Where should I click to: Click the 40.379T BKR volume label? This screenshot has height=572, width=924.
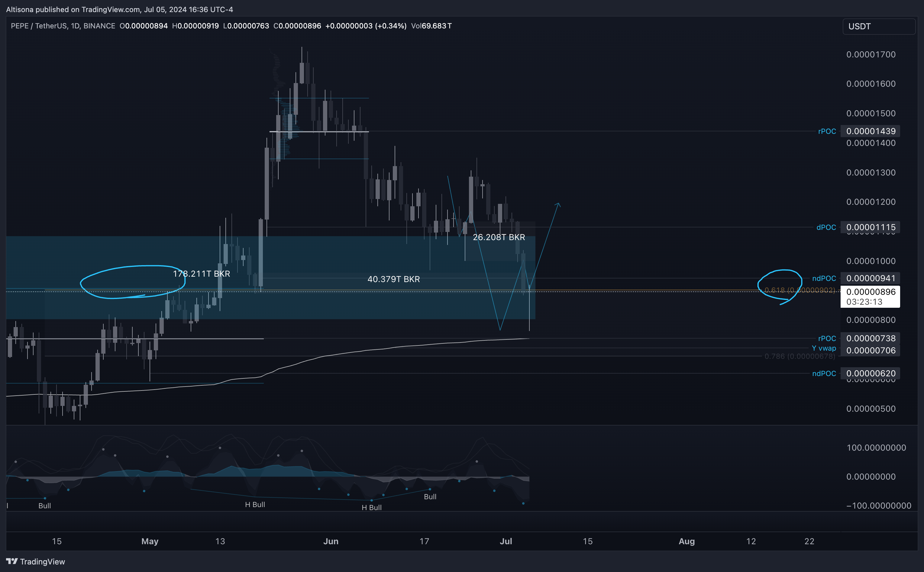pyautogui.click(x=393, y=279)
